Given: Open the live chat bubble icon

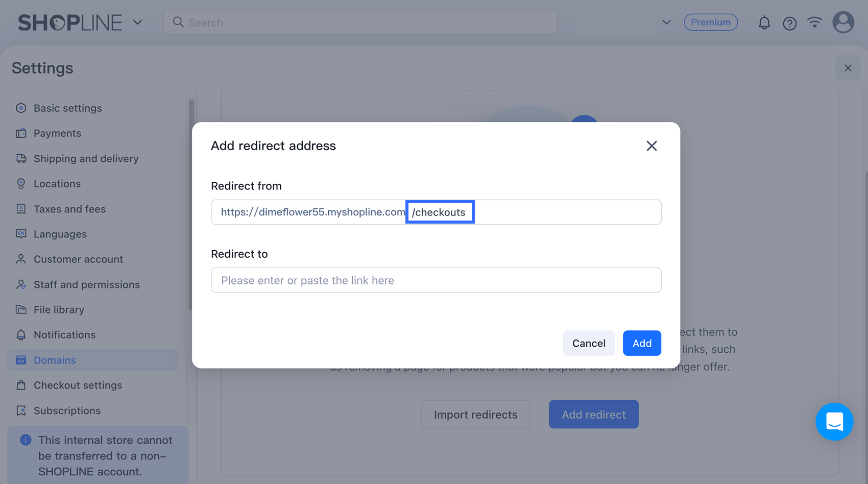Looking at the screenshot, I should (834, 422).
